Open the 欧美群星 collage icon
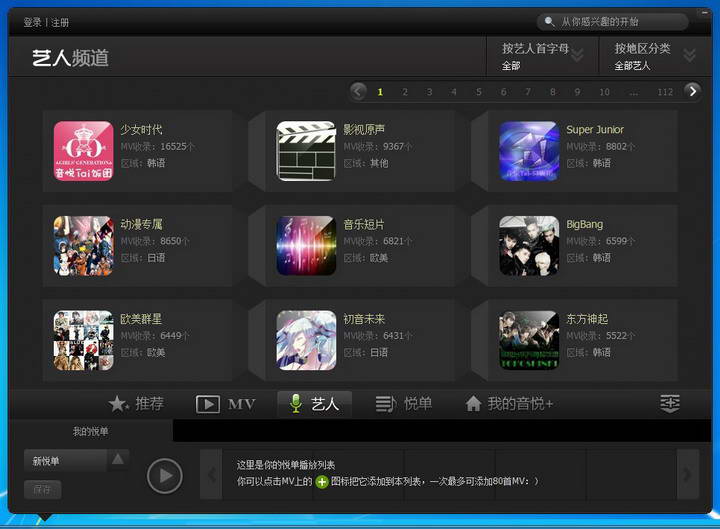Screen dimensions: 720x529 (83, 340)
